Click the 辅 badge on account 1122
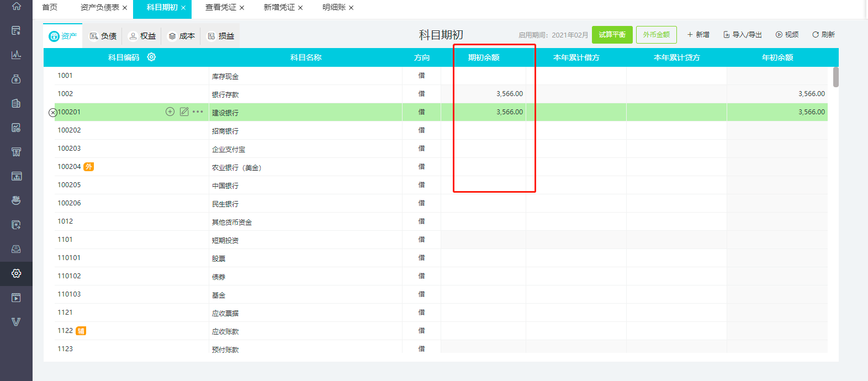 click(x=81, y=331)
